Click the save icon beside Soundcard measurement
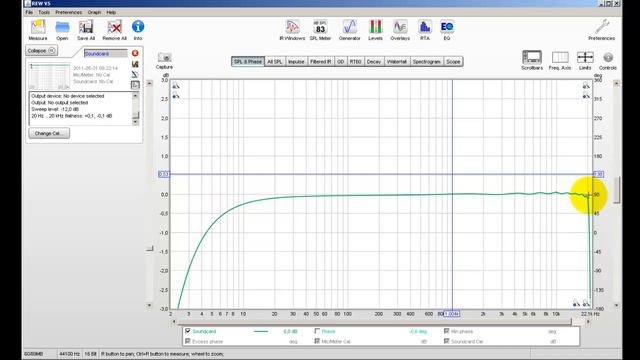Viewport: 640px width, 360px height. pos(135,64)
